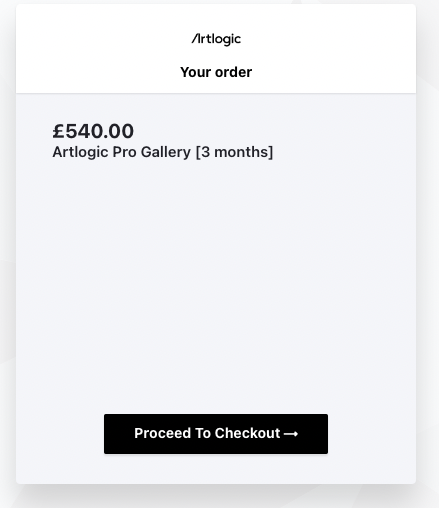Click the divider line under Your order
Viewport: 439px width, 508px height.
click(x=216, y=94)
